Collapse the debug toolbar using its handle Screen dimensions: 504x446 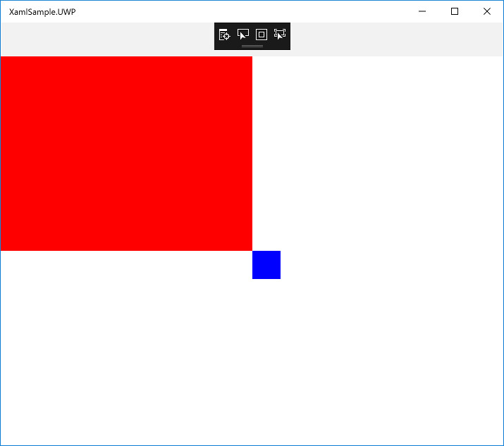tap(252, 46)
